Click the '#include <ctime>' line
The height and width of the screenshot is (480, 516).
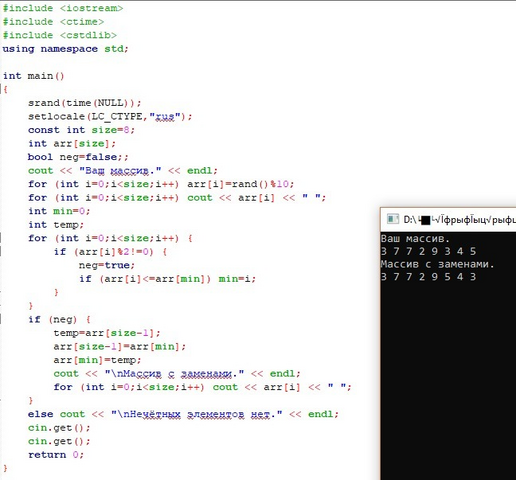(x=53, y=22)
